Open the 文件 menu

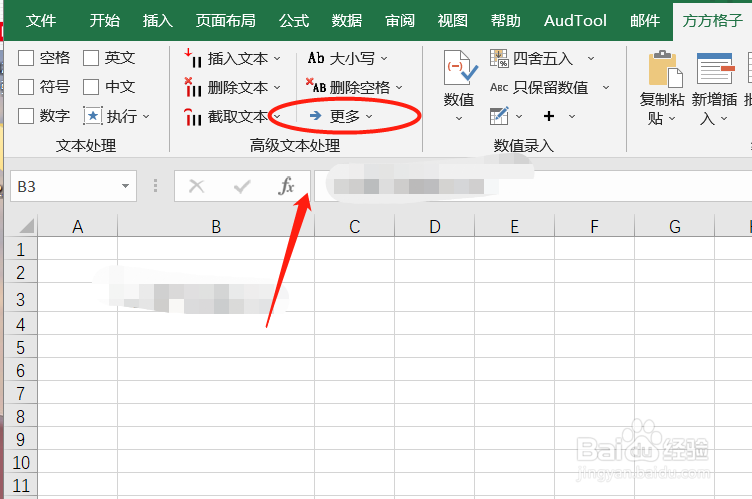point(41,21)
